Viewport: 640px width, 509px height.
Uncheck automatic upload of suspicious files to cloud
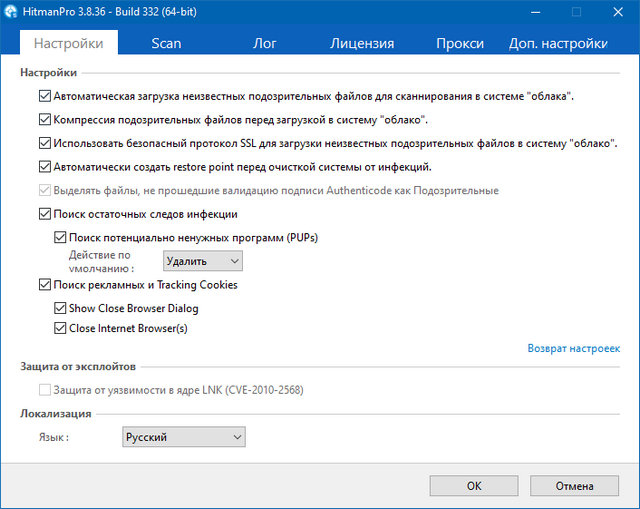(x=44, y=97)
